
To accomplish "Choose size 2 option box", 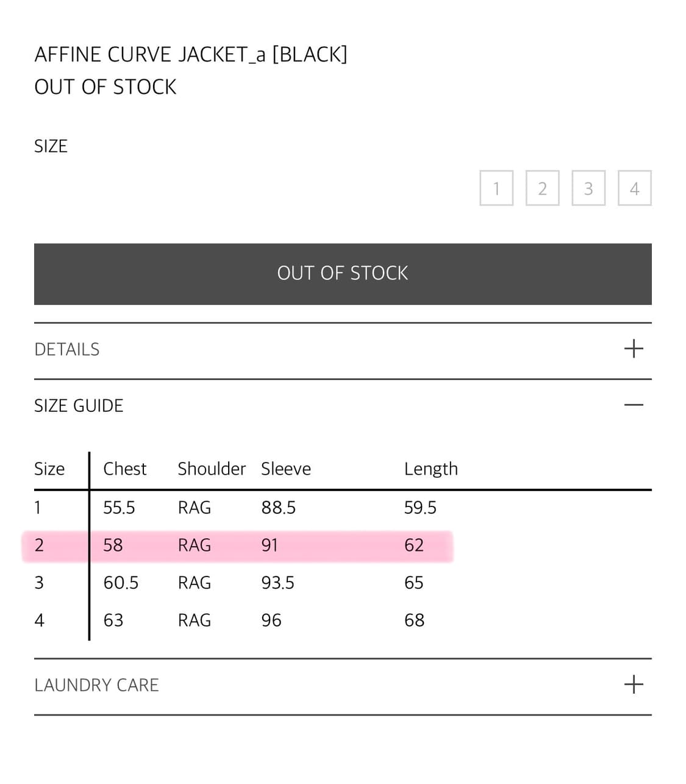I will [x=542, y=188].
